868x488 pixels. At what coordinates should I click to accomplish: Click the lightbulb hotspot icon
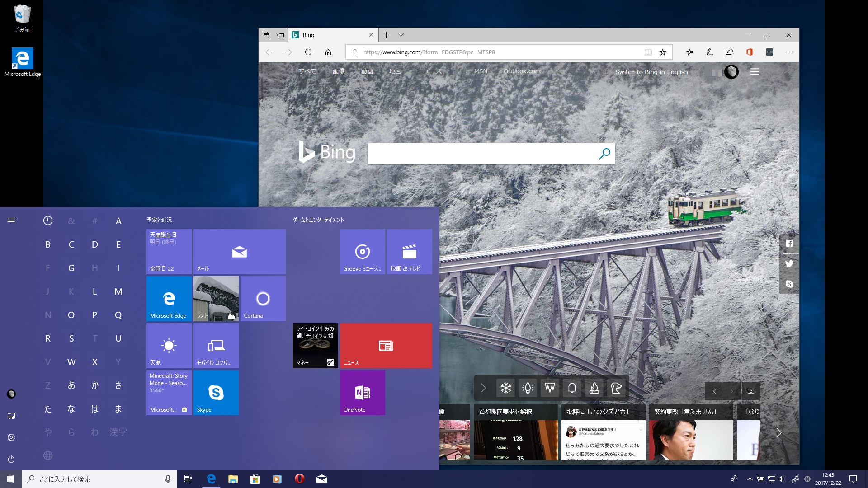tap(528, 388)
